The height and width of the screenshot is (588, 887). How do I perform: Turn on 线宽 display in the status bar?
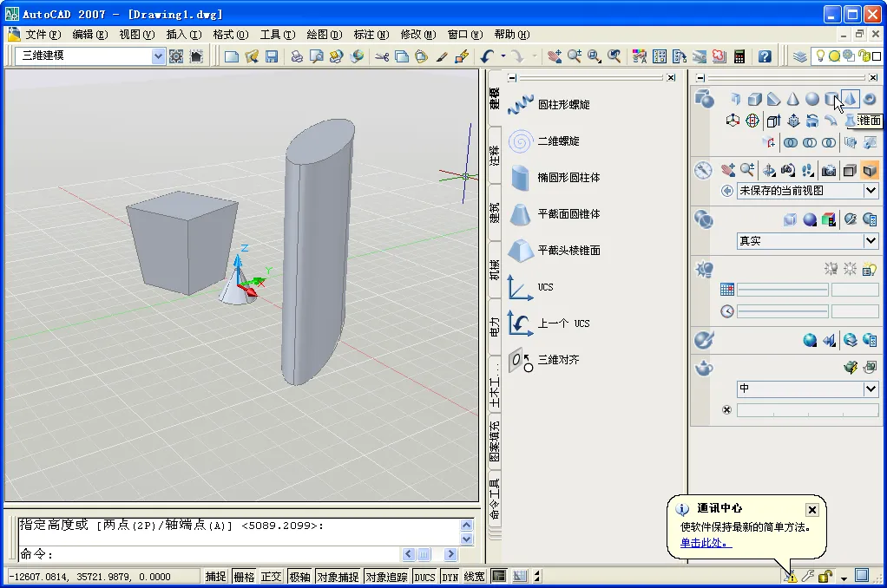[x=474, y=575]
